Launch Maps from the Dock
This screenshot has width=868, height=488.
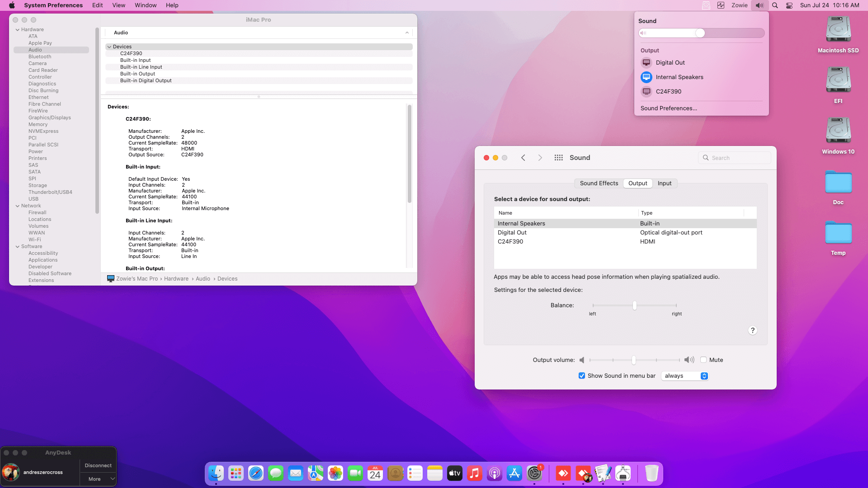pos(316,473)
